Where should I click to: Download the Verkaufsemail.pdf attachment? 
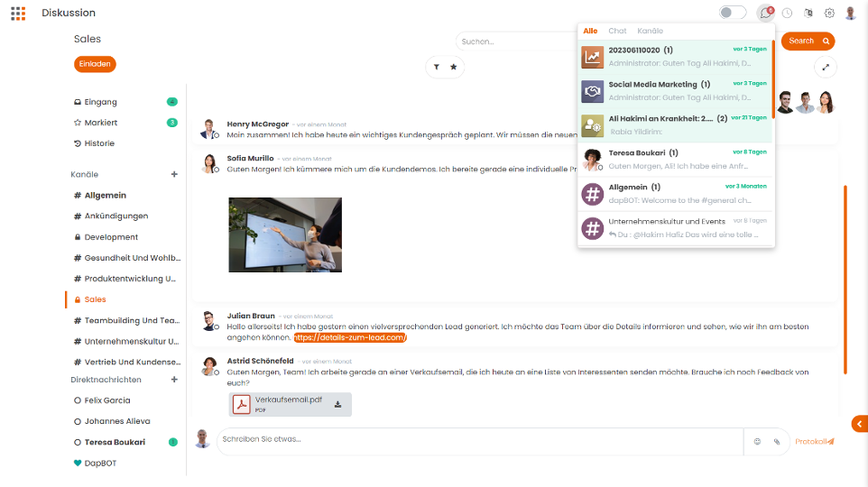337,405
